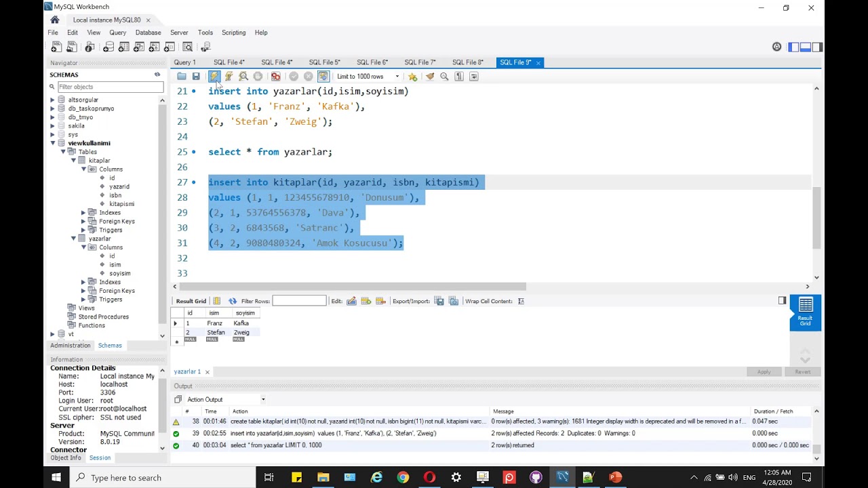This screenshot has width=868, height=488.
Task: Toggle word wrap icon in editor toolbar
Action: click(x=473, y=77)
